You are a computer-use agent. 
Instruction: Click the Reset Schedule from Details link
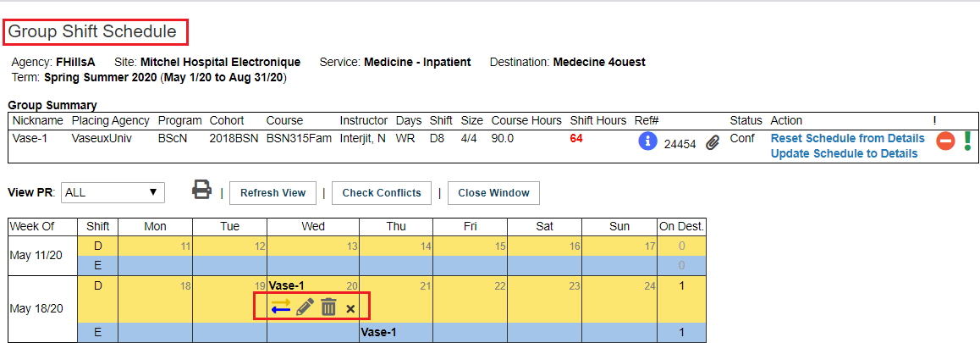(x=847, y=138)
